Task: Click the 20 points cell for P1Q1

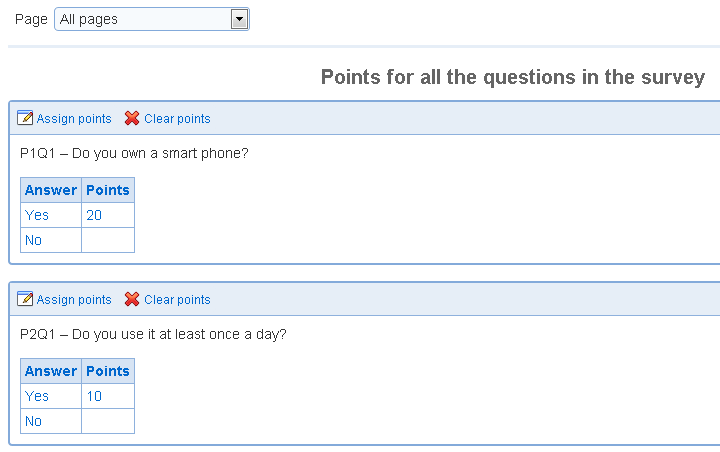Action: [108, 215]
